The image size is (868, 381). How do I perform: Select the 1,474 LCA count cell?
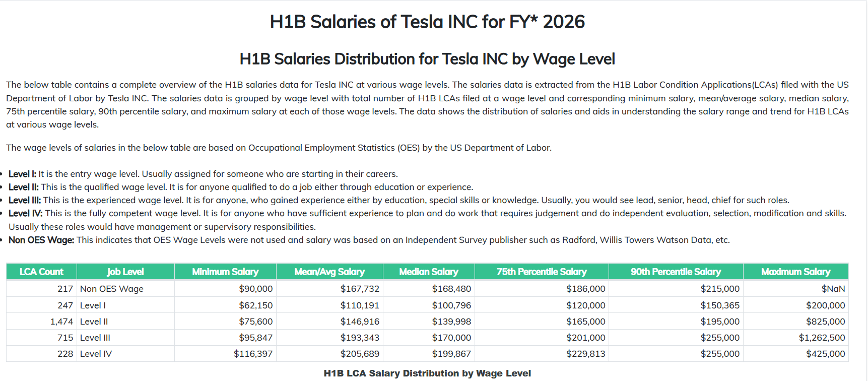(61, 322)
